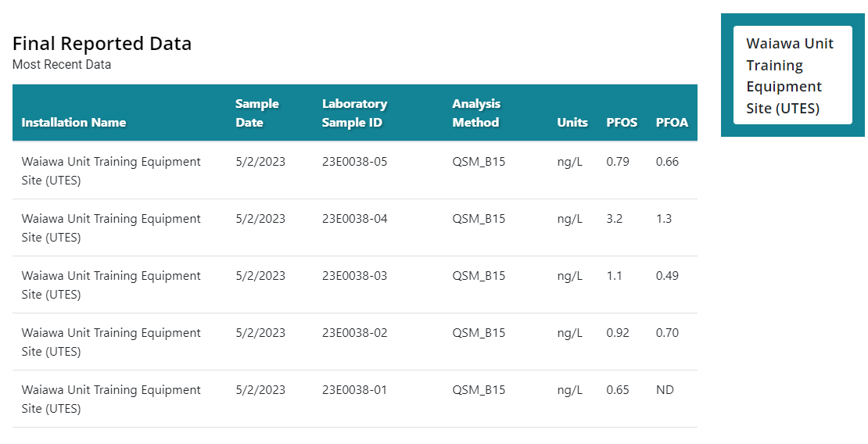Image resolution: width=868 pixels, height=444 pixels.
Task: Click the PFOS value 3.2
Action: (x=615, y=219)
